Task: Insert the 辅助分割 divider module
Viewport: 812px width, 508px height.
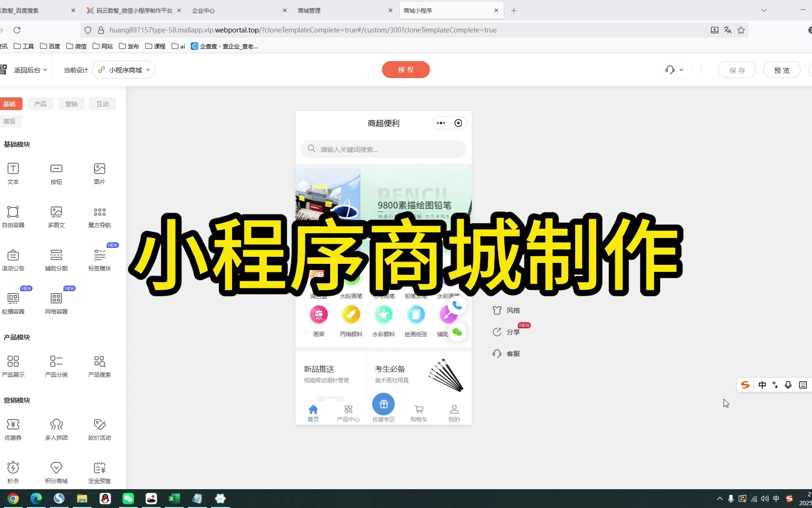Action: 56,260
